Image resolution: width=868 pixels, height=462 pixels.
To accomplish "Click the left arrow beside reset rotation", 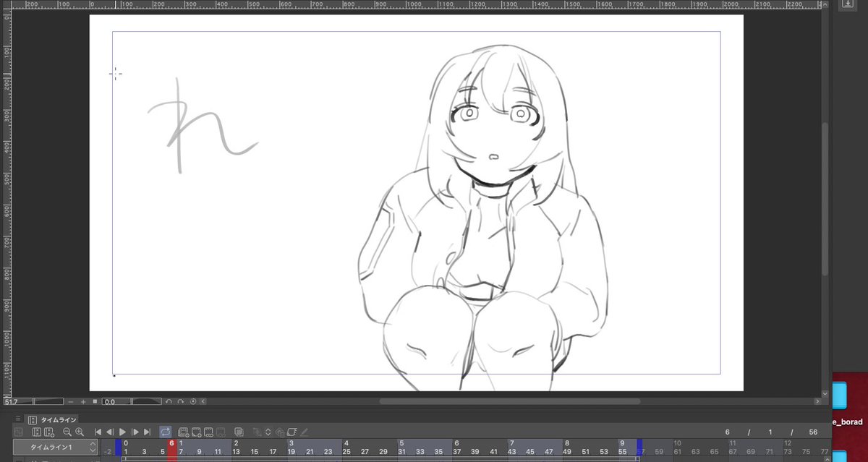I will click(x=203, y=401).
